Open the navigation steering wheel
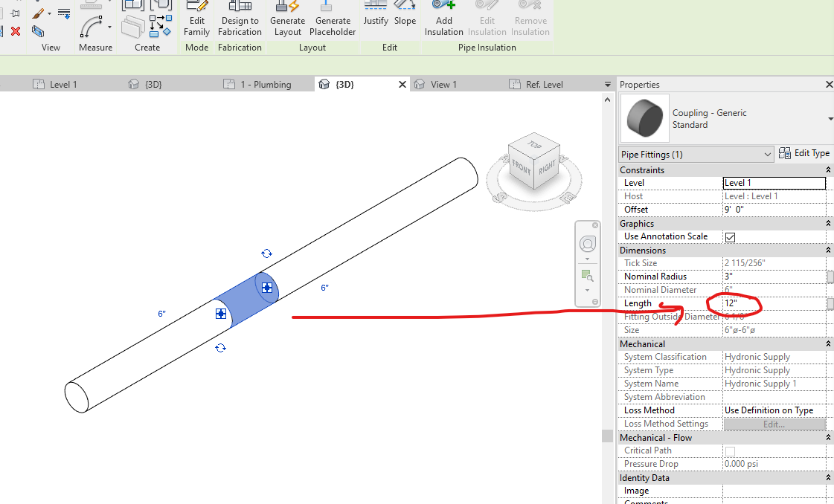Screen dimensions: 834x504 point(587,244)
